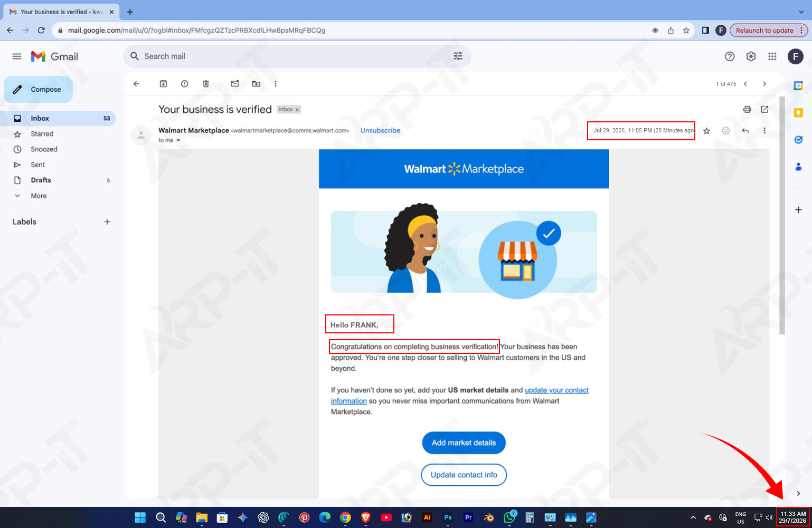Reply to the Walmart Marketplace email

tap(745, 131)
